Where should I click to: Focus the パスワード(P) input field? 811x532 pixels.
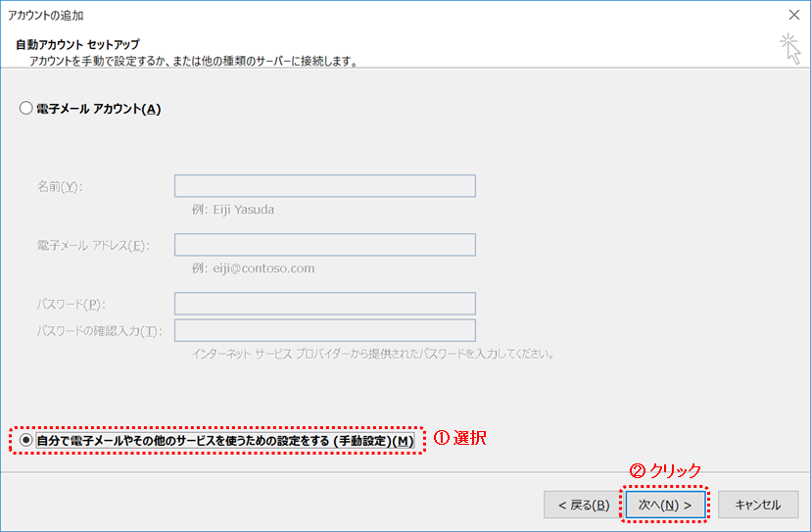pyautogui.click(x=325, y=304)
